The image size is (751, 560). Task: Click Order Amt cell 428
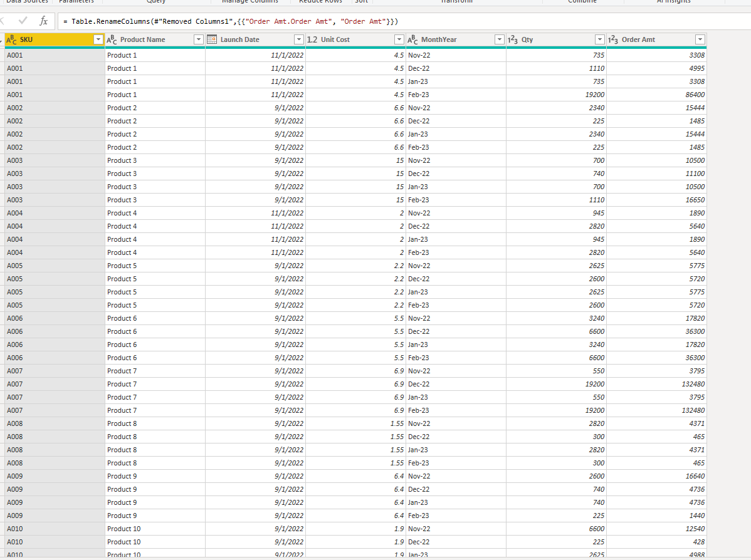pos(656,542)
